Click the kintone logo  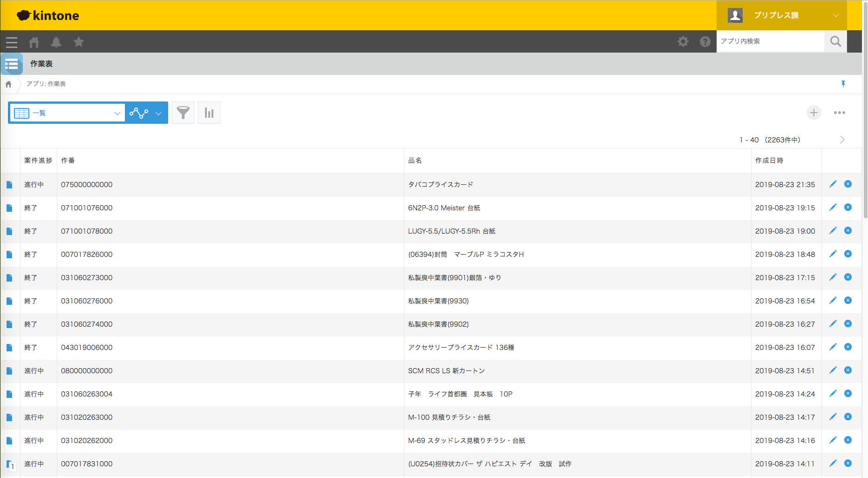pyautogui.click(x=48, y=15)
